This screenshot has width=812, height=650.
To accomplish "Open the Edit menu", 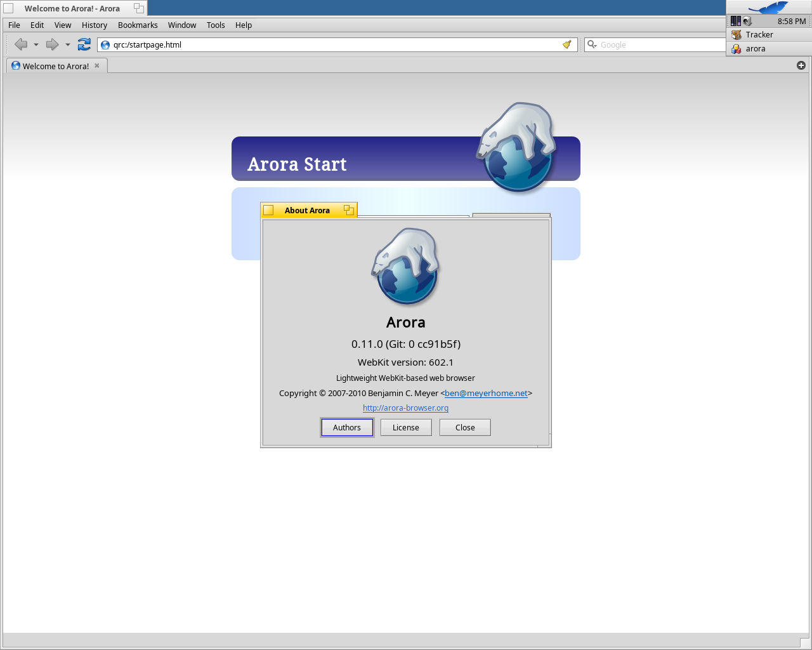I will click(x=37, y=25).
